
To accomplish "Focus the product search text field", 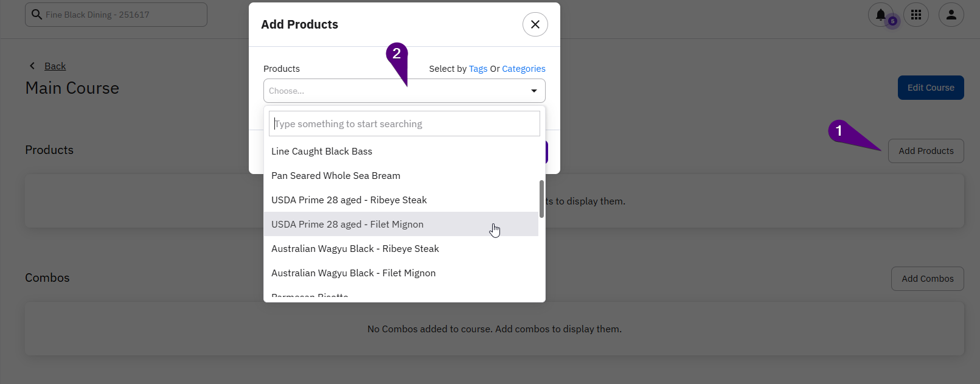I will (405, 124).
